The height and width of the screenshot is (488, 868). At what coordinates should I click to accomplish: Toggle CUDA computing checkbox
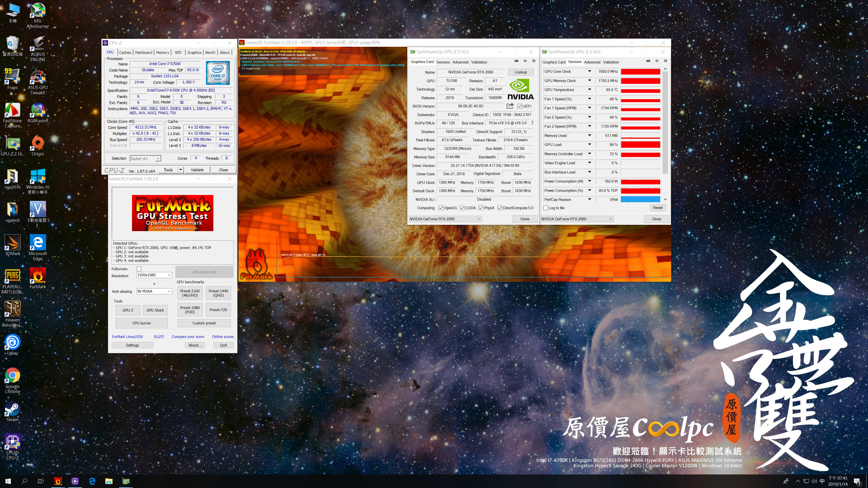click(462, 208)
